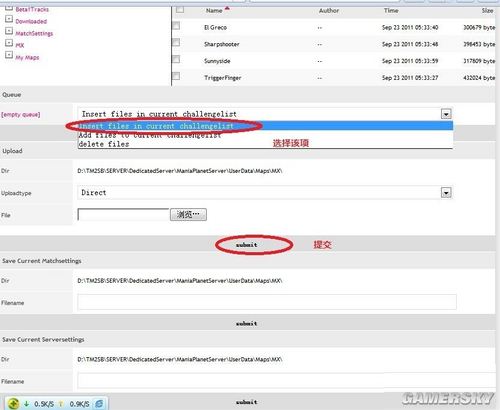
Task: Sort the table by Size column
Action: tap(487, 11)
